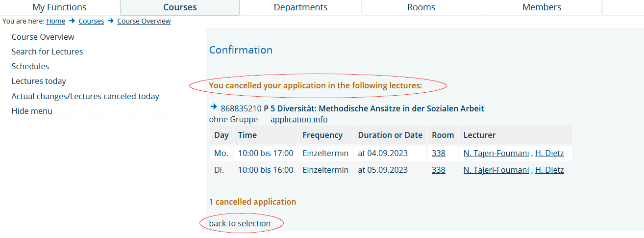Open Course Overview in the side menu
The width and height of the screenshot is (644, 238).
pyautogui.click(x=43, y=37)
